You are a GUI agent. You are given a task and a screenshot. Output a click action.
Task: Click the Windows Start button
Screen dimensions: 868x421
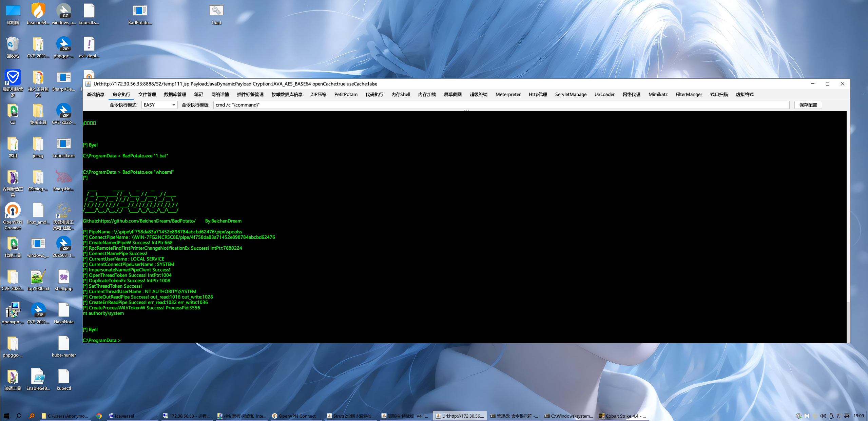[6, 416]
